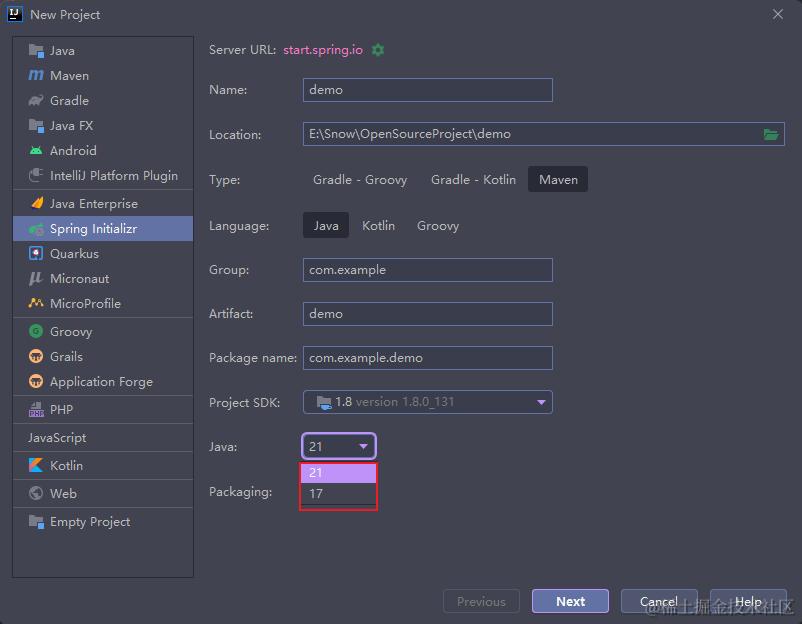Select the JavaScript project category

(x=103, y=438)
